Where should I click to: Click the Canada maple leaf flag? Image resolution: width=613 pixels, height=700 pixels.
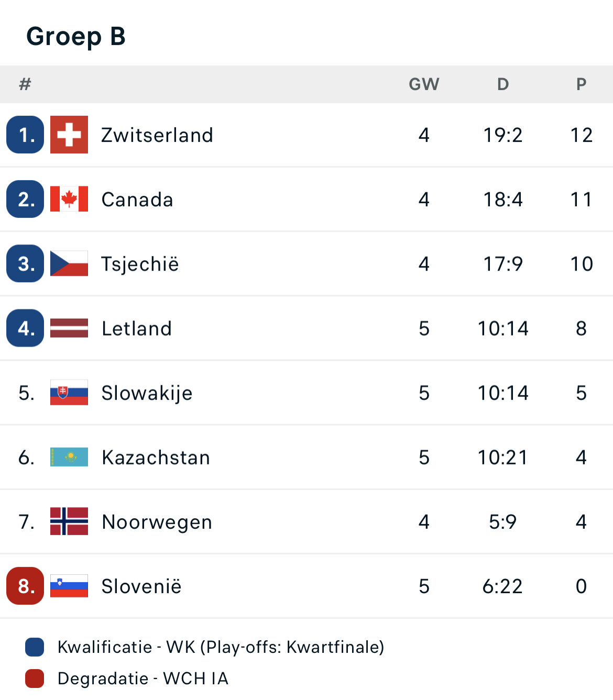(x=69, y=199)
